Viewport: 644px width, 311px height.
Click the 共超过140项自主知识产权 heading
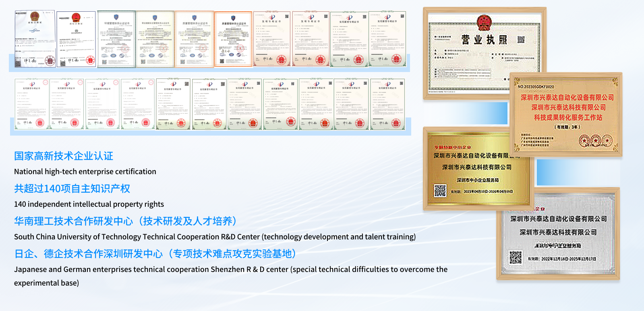click(72, 189)
